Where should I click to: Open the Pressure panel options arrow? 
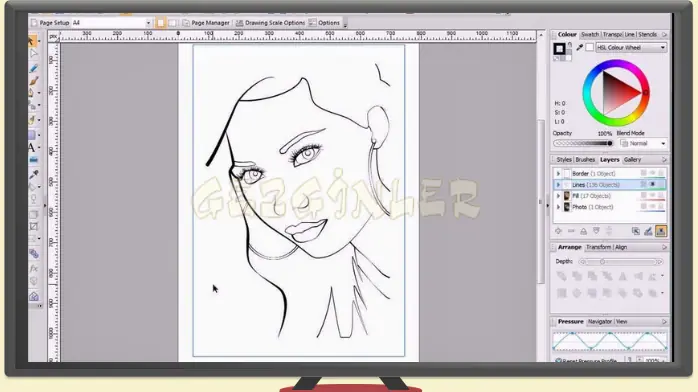click(664, 321)
